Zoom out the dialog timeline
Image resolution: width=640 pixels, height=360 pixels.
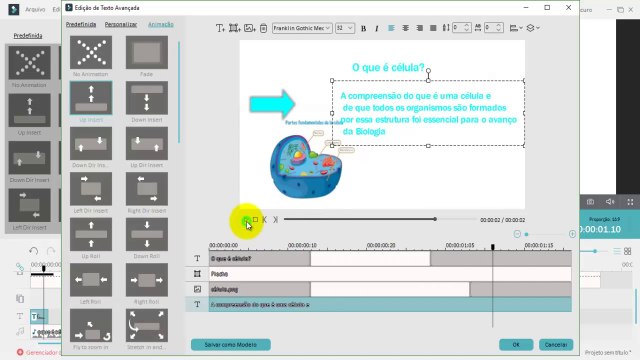(517, 234)
